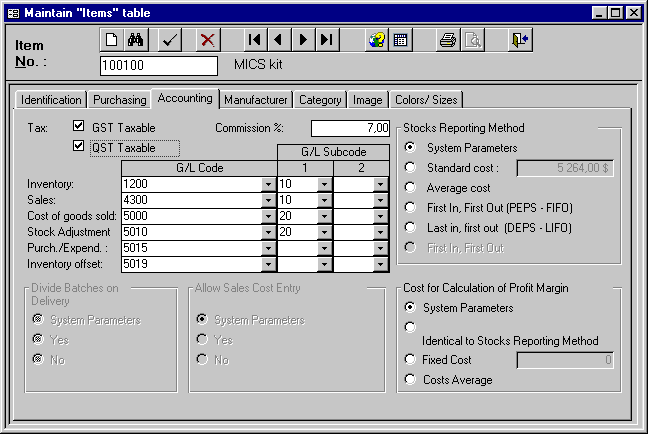The height and width of the screenshot is (434, 648).
Task: Toggle the GST Taxable checkbox
Action: click(79, 127)
